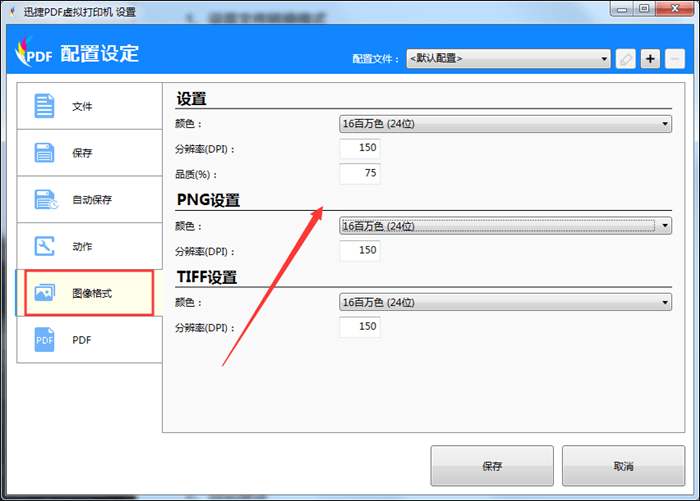
Task: Minimize the settings window
Action: [x=622, y=9]
